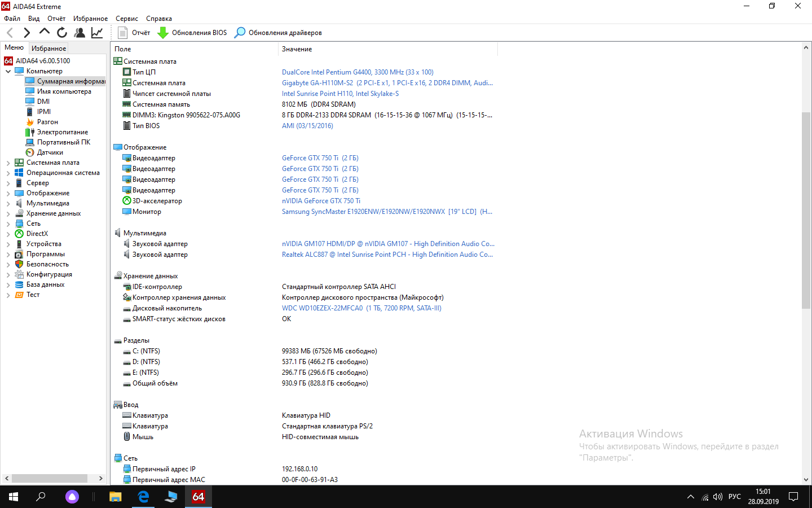Open Samsung SyncMaster monitor link

point(387,212)
